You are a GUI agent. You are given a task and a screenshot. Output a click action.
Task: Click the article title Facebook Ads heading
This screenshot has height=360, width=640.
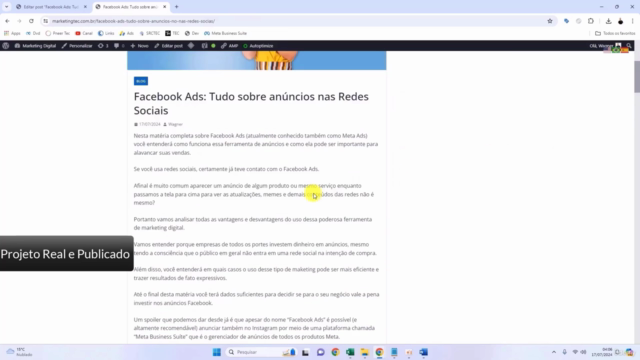pos(251,103)
